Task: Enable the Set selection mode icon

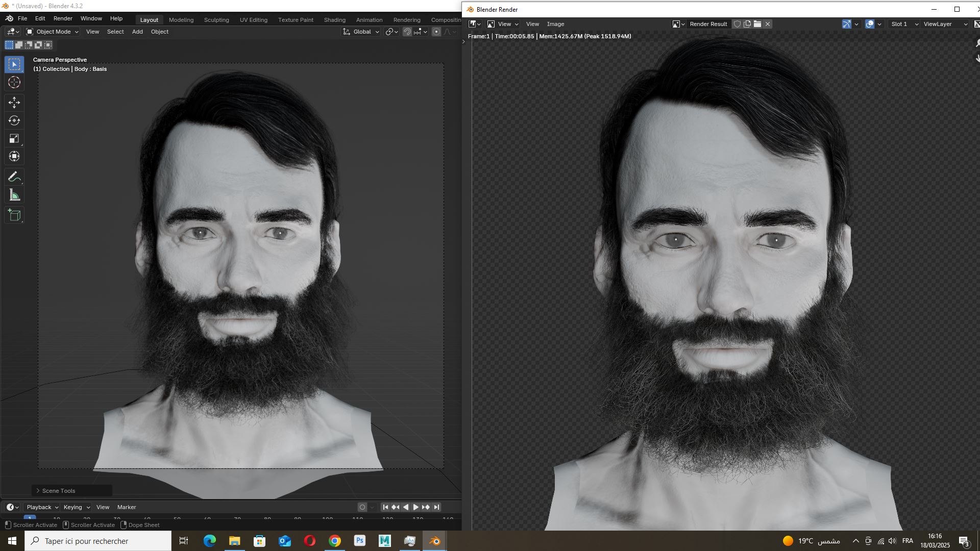Action: click(9, 45)
